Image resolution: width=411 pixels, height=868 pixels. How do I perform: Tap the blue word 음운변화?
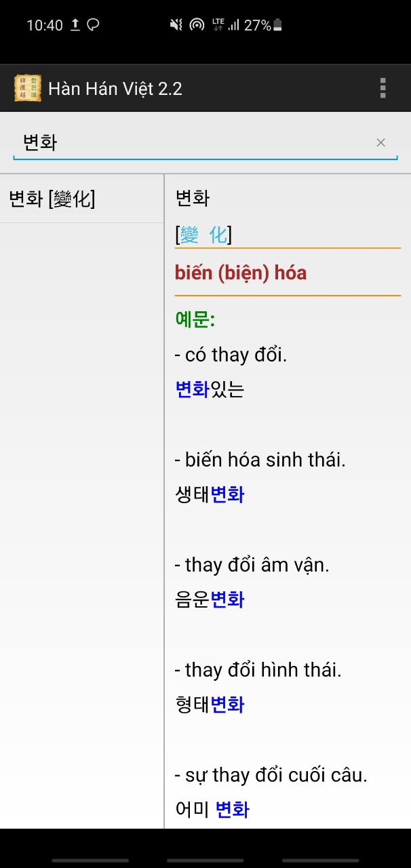210,599
